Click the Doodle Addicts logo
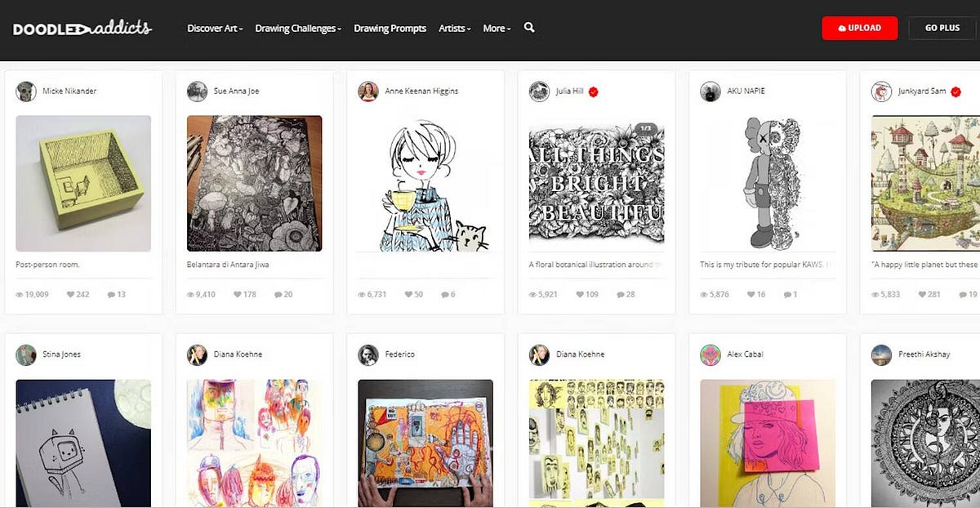Screen dimensions: 980x508 82,28
